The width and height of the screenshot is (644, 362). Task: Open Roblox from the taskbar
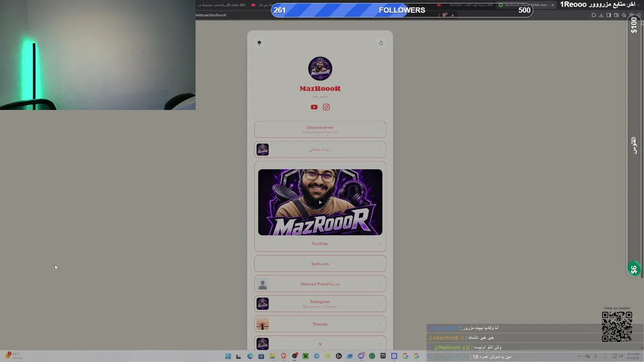point(394,356)
